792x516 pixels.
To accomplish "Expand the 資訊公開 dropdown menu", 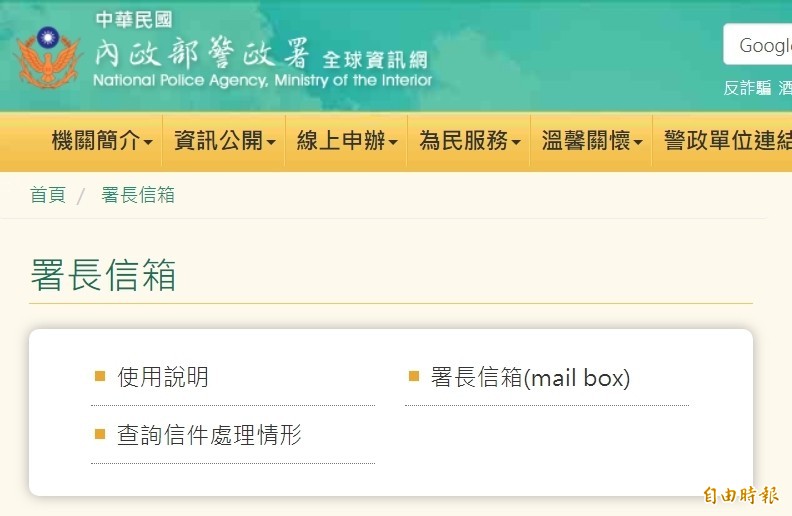I will [224, 141].
